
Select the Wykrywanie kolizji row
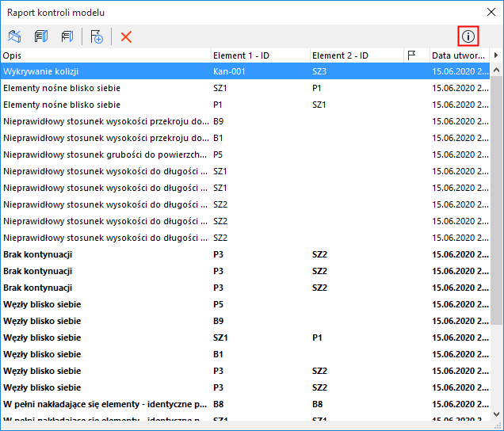point(246,71)
